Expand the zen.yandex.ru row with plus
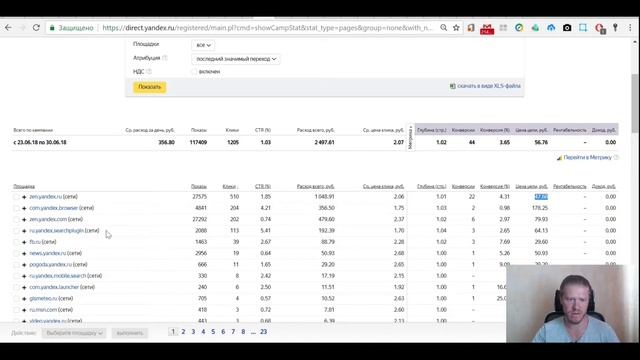This screenshot has height=360, width=640. tap(24, 197)
